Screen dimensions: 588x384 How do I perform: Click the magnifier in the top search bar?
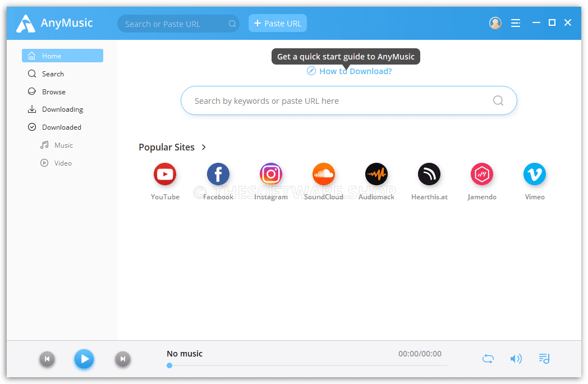[x=232, y=24]
